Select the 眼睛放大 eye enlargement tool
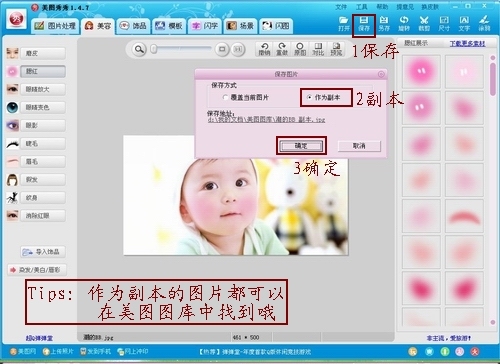The image size is (500, 364). pyautogui.click(x=43, y=89)
